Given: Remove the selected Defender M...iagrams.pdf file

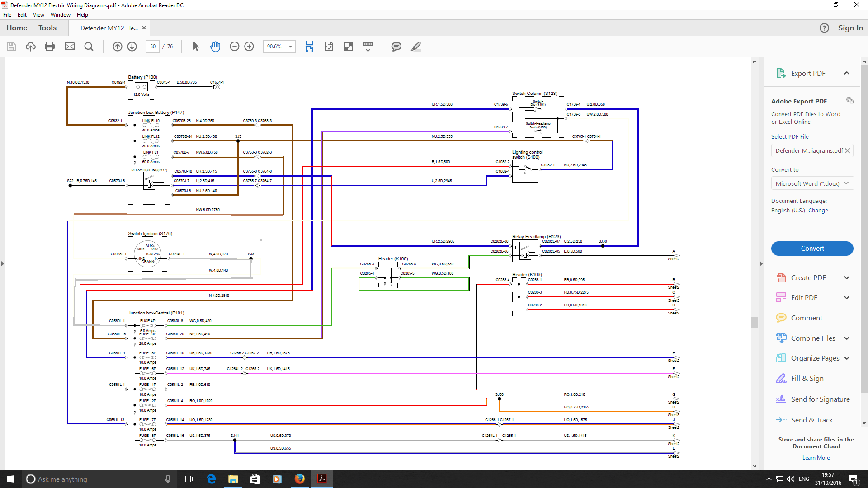Looking at the screenshot, I should coord(848,151).
